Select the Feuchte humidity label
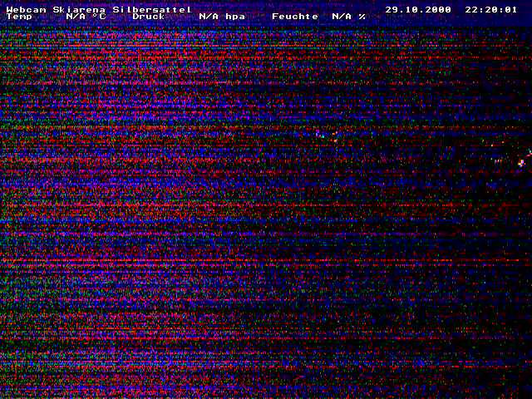532x399 pixels. [x=295, y=17]
